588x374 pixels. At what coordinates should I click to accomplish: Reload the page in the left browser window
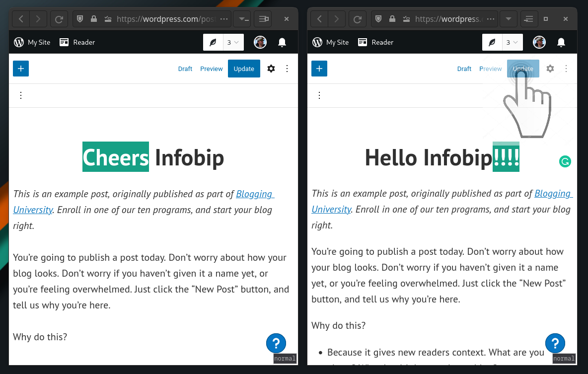59,19
